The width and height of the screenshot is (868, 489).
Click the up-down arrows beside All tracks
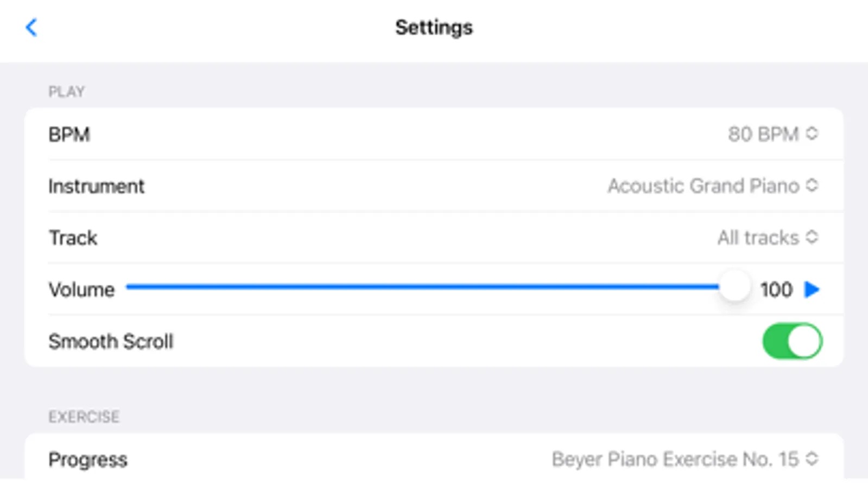click(x=812, y=237)
